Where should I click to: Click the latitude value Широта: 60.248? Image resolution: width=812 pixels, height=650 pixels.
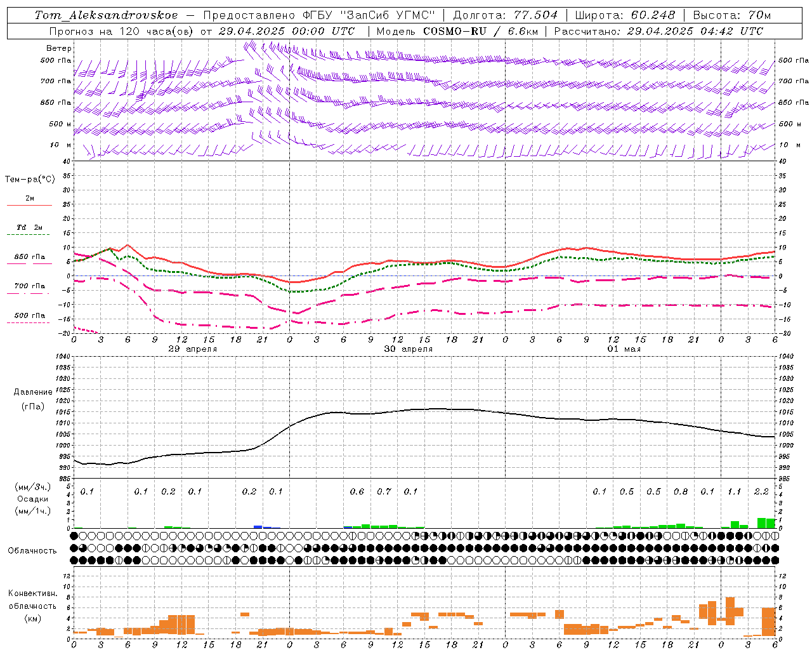point(625,15)
